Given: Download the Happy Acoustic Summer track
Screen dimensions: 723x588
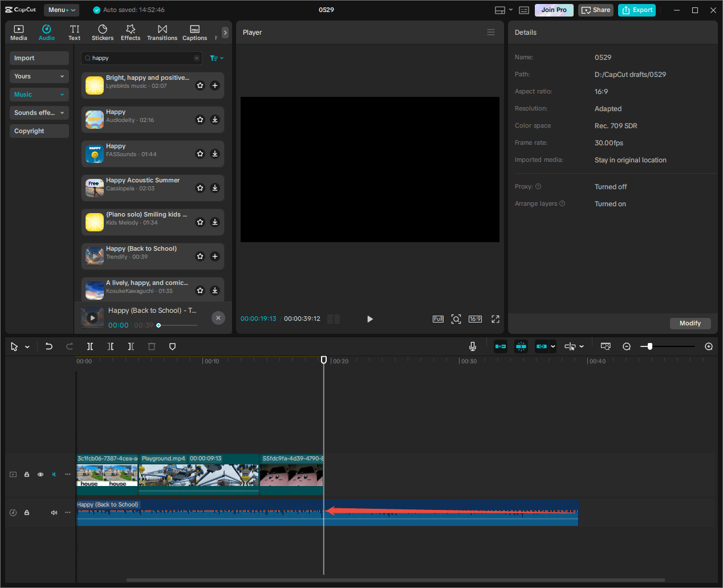Looking at the screenshot, I should tap(215, 187).
